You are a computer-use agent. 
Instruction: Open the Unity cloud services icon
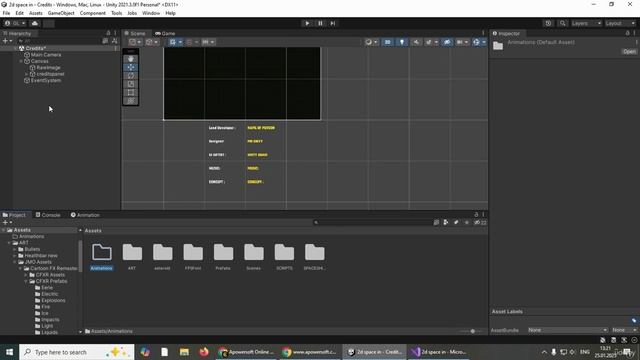pyautogui.click(x=35, y=23)
